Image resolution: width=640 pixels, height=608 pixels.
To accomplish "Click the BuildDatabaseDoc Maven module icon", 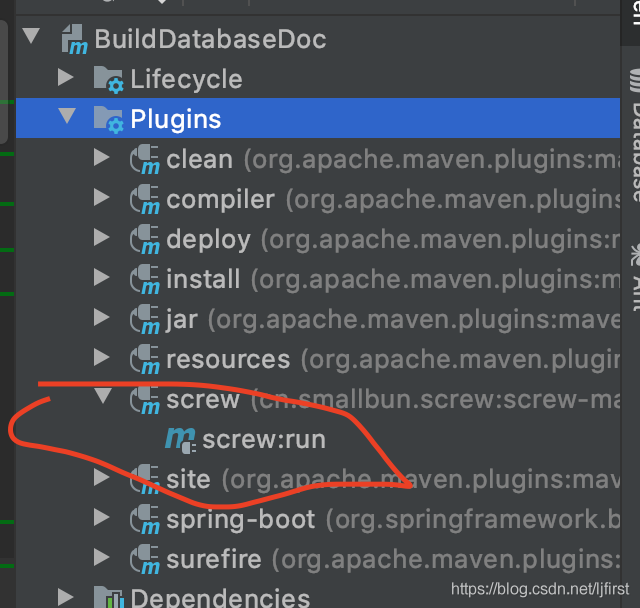I will 75,40.
